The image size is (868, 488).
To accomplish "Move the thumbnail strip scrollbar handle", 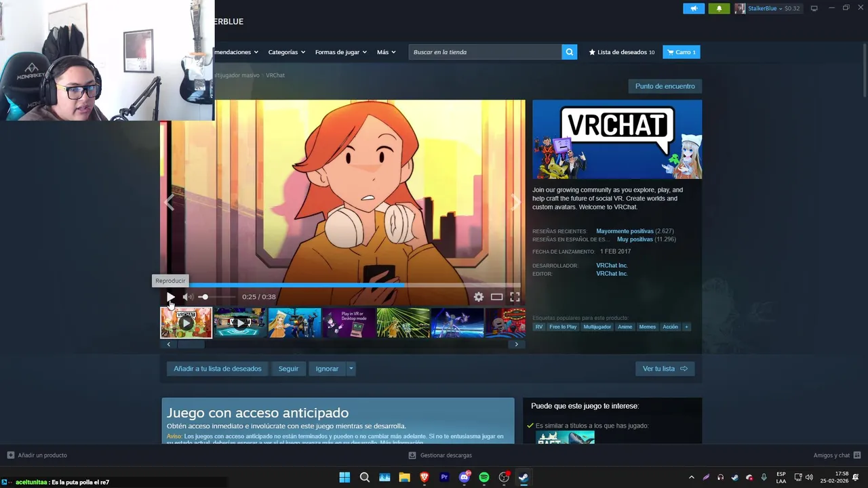I will pyautogui.click(x=191, y=344).
